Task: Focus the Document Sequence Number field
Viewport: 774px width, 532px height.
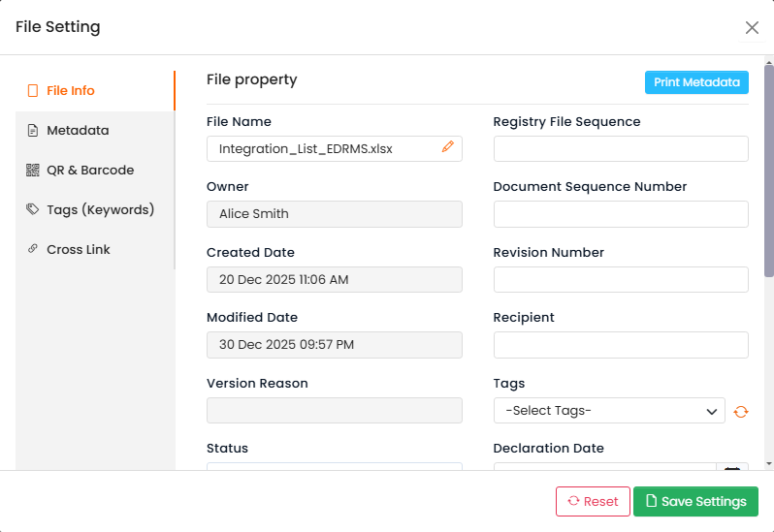Action: pyautogui.click(x=621, y=214)
